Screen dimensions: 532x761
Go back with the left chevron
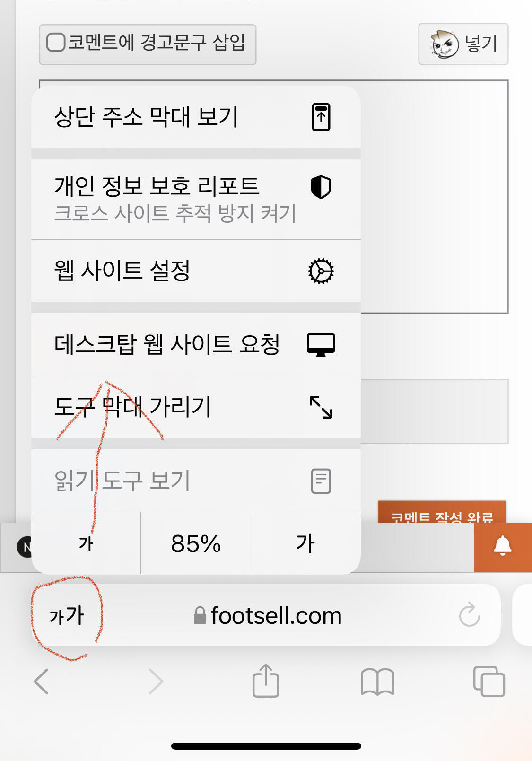coord(42,682)
